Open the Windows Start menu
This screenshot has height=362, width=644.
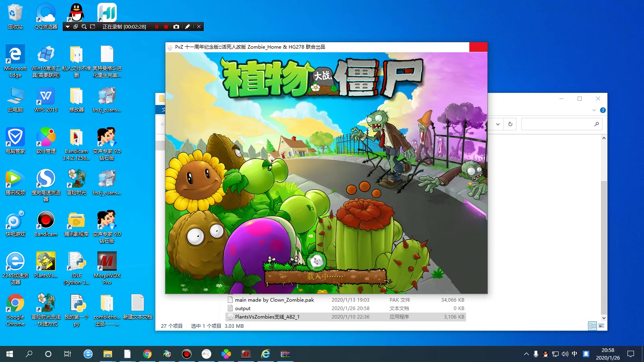tap(10, 354)
